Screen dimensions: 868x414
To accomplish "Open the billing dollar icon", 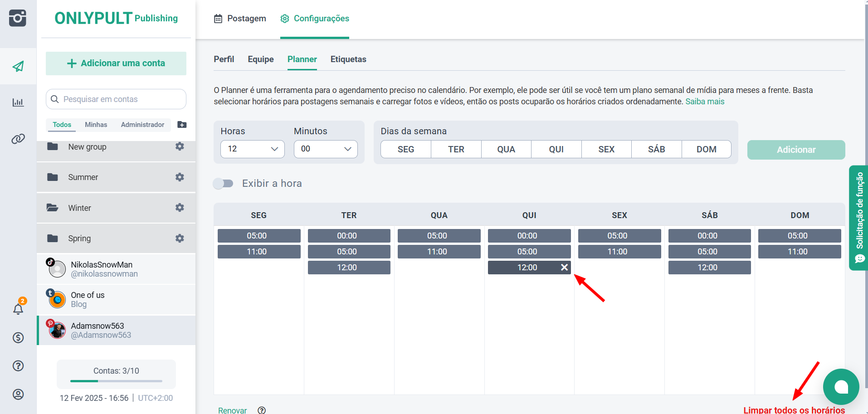I will click(18, 338).
